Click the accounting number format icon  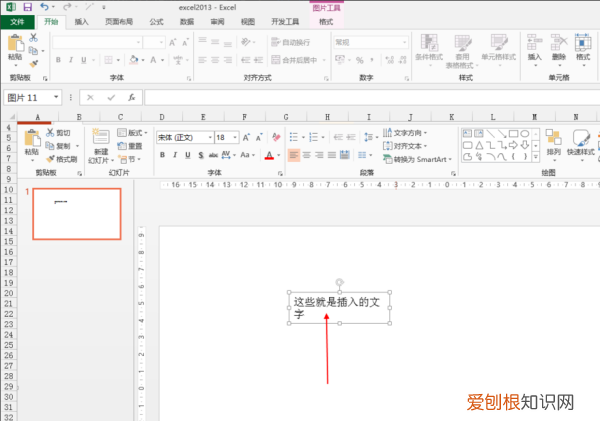point(340,60)
